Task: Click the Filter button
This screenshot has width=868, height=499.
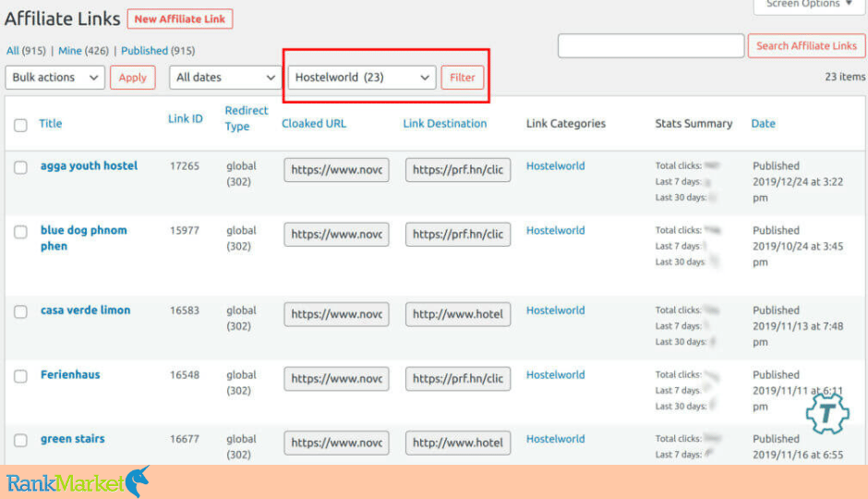Action: pyautogui.click(x=463, y=78)
